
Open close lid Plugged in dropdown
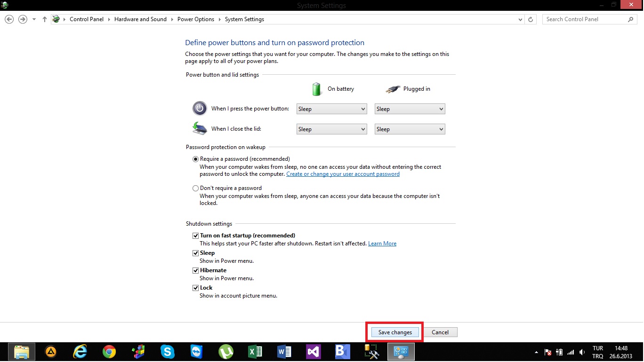pos(410,129)
